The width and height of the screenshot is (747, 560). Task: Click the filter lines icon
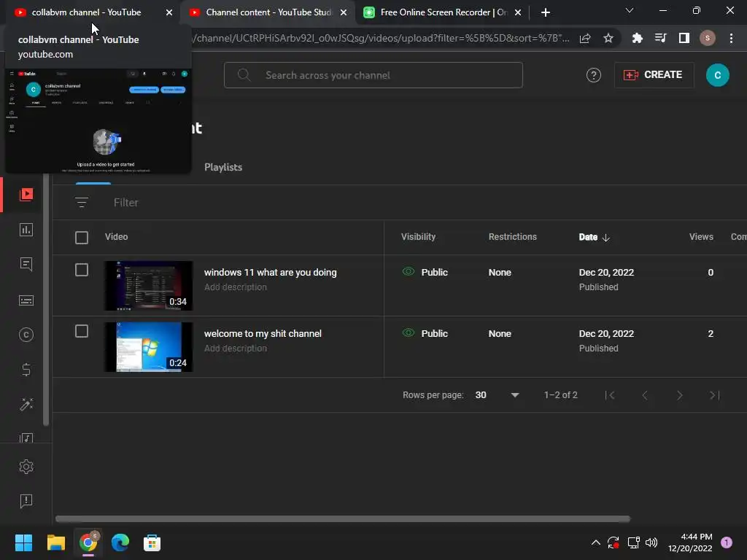[82, 203]
